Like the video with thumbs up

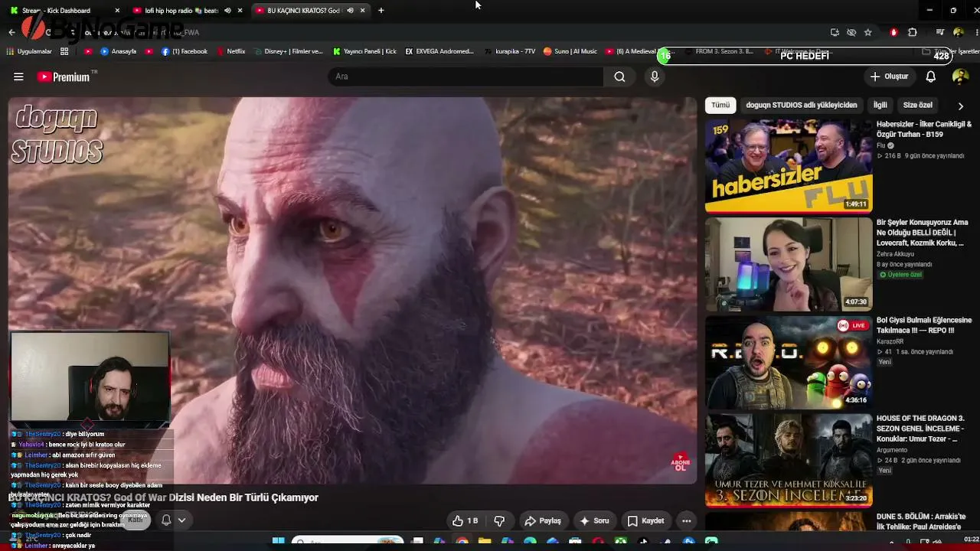coord(465,521)
